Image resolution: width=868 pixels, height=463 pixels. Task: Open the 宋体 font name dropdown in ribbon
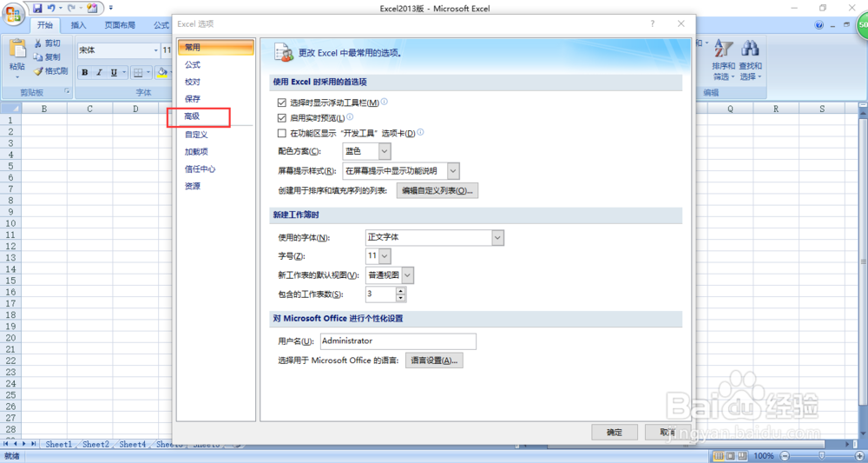click(155, 50)
